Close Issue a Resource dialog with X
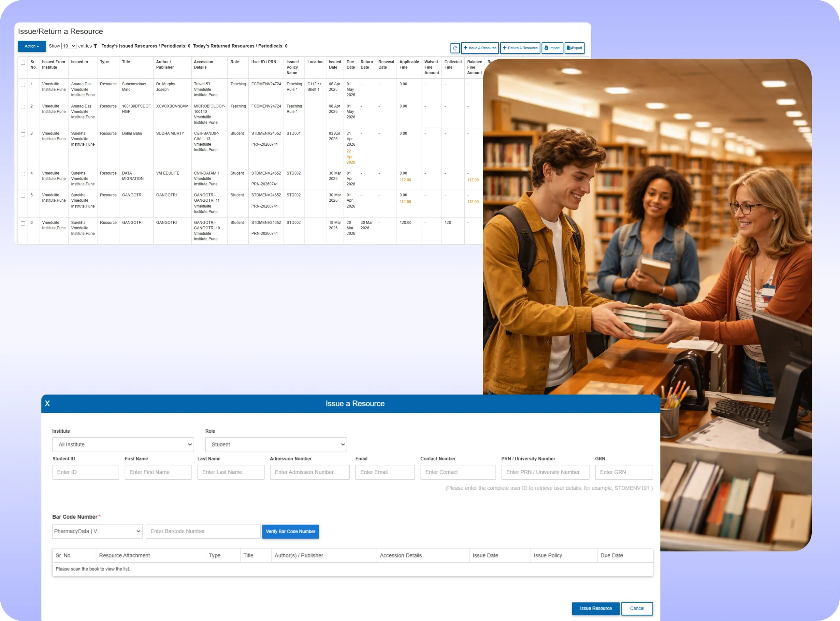This screenshot has width=840, height=621. [x=47, y=404]
